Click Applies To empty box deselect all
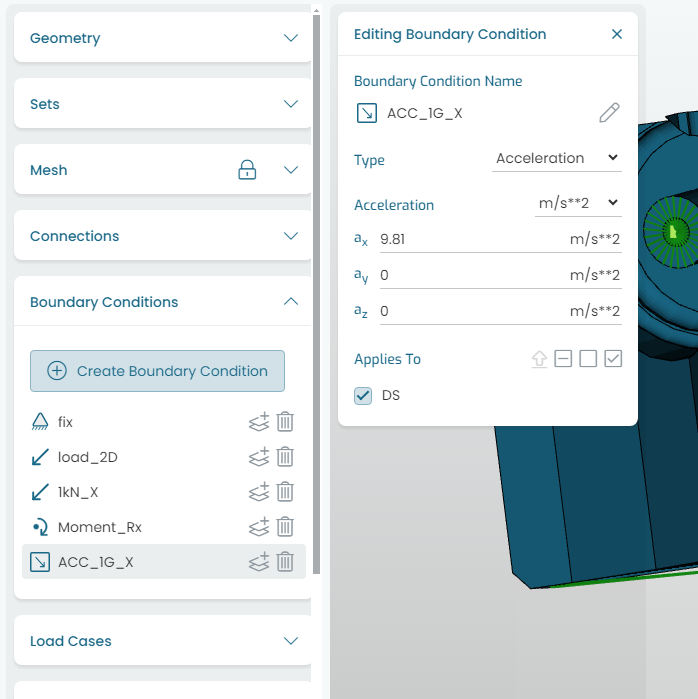Screen dimensions: 698x699 [x=588, y=359]
